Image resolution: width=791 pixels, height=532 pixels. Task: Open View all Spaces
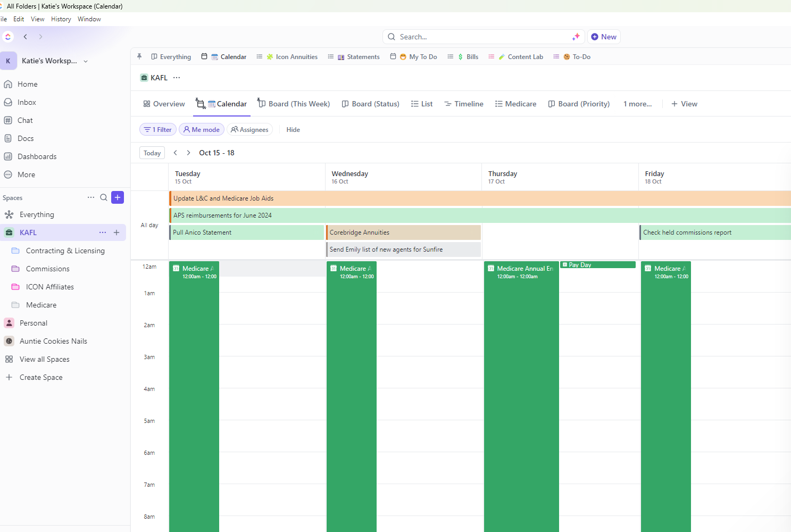tap(45, 359)
